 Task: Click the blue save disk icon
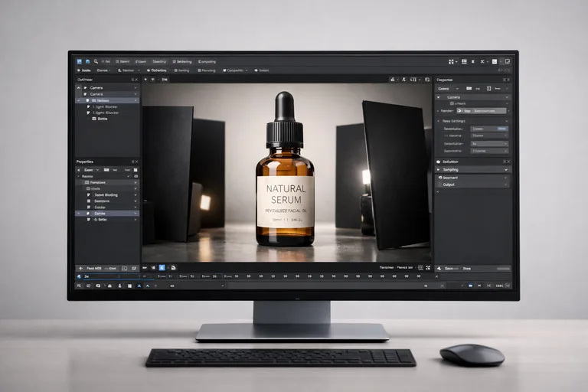tap(88, 61)
